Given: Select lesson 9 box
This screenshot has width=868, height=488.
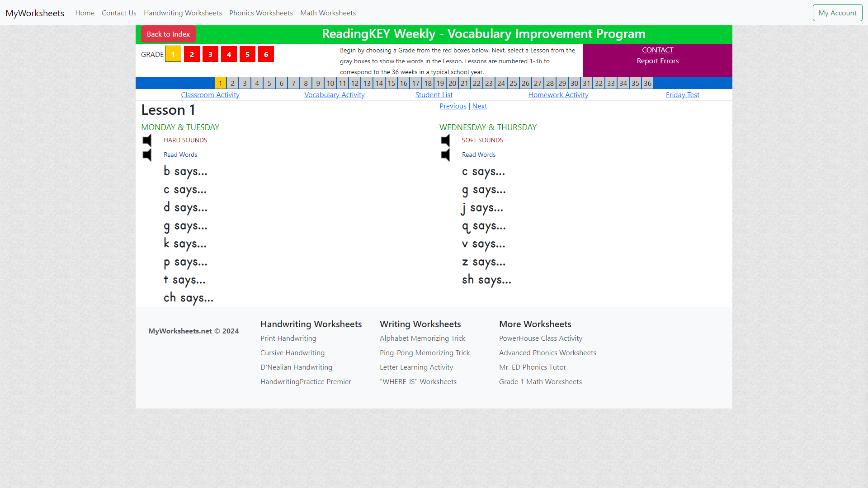Looking at the screenshot, I should [318, 83].
